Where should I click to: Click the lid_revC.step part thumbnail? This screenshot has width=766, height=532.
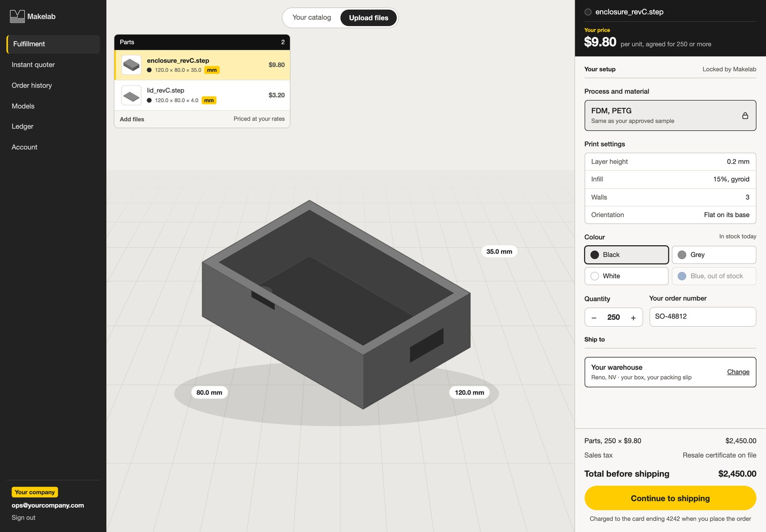point(131,95)
